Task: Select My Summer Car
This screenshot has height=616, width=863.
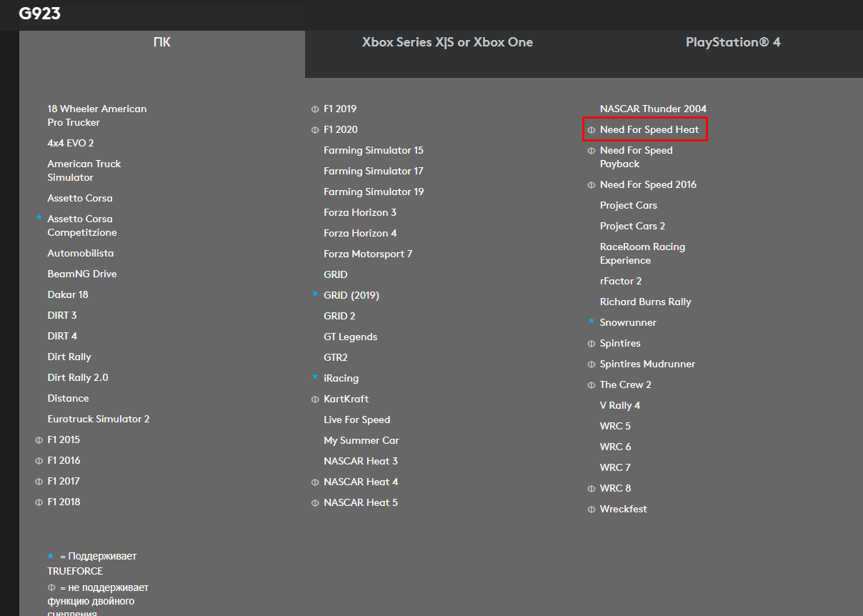Action: 361,440
